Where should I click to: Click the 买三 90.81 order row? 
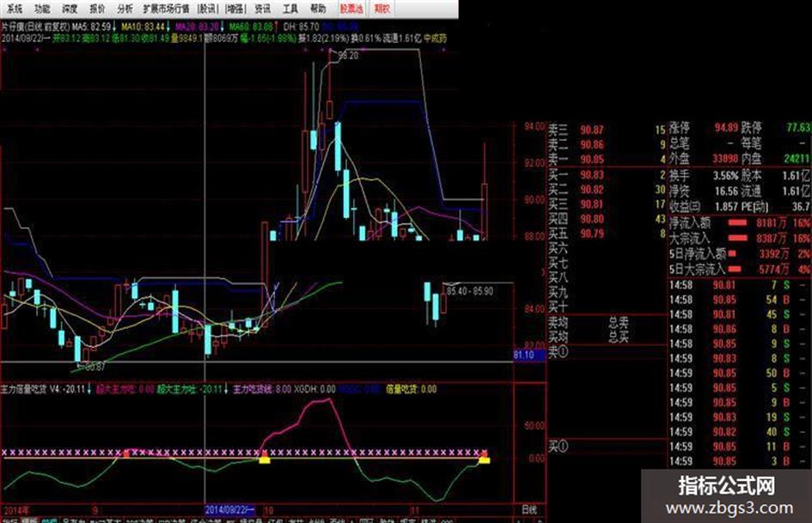pos(607,204)
